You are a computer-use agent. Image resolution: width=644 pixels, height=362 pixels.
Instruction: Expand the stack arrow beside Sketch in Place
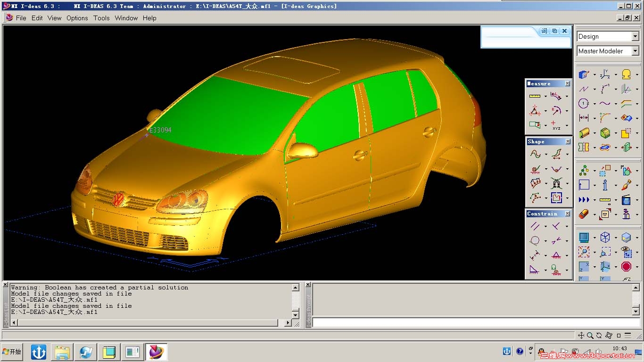point(594,74)
